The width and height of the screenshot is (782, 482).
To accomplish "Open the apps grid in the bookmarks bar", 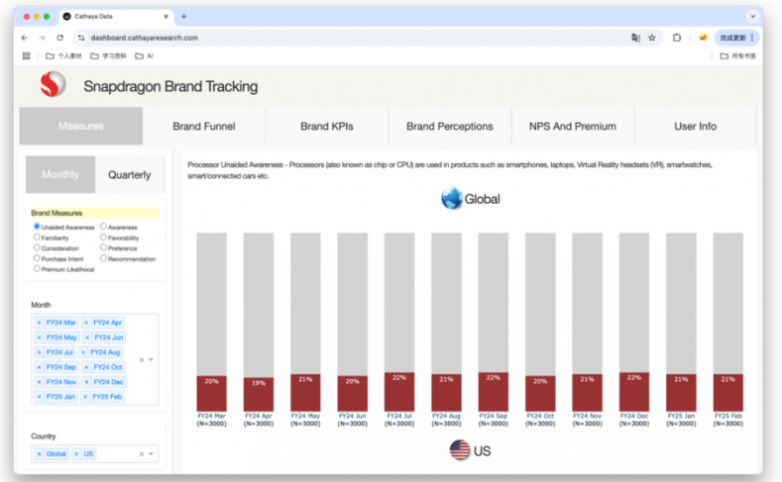I will [x=26, y=56].
